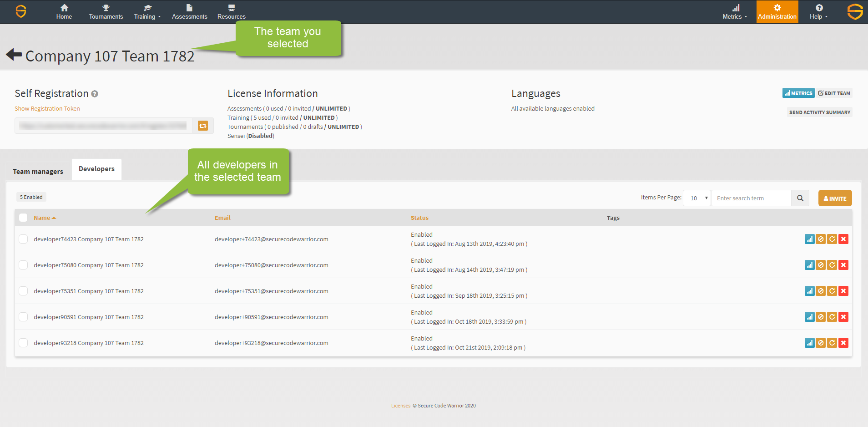
Task: Check the select-all checkbox in the table header
Action: (23, 218)
